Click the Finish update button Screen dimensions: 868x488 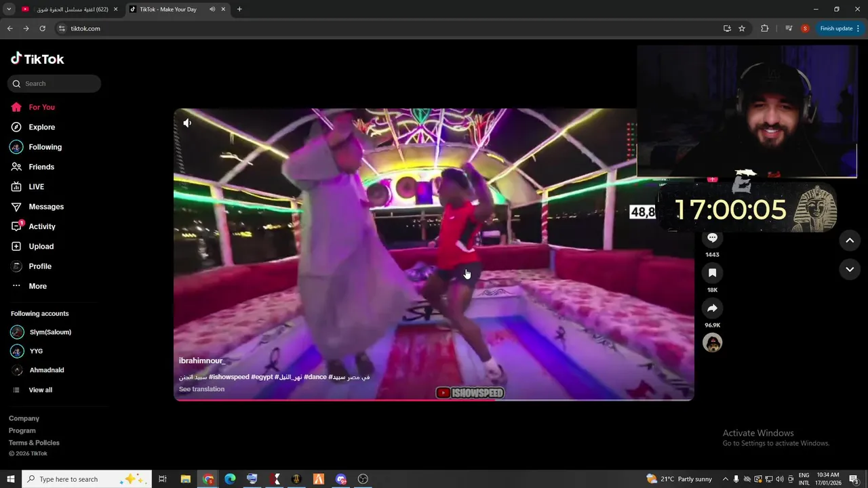point(840,28)
